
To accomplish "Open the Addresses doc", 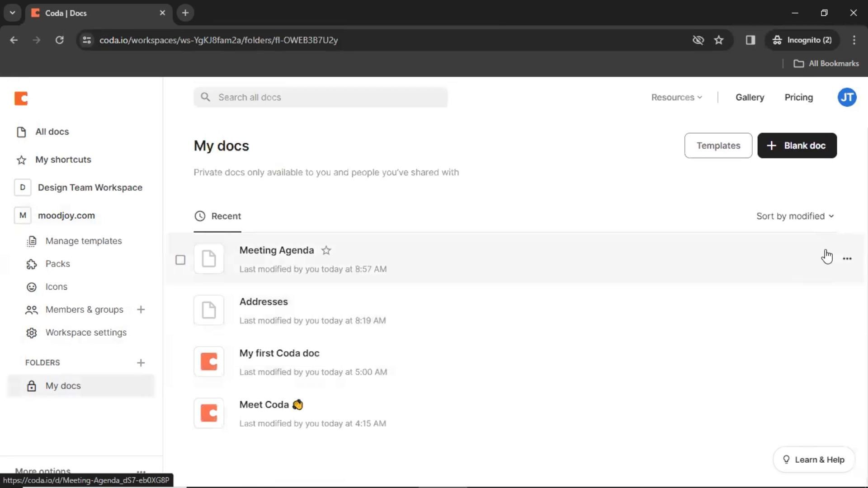I will coord(264,302).
